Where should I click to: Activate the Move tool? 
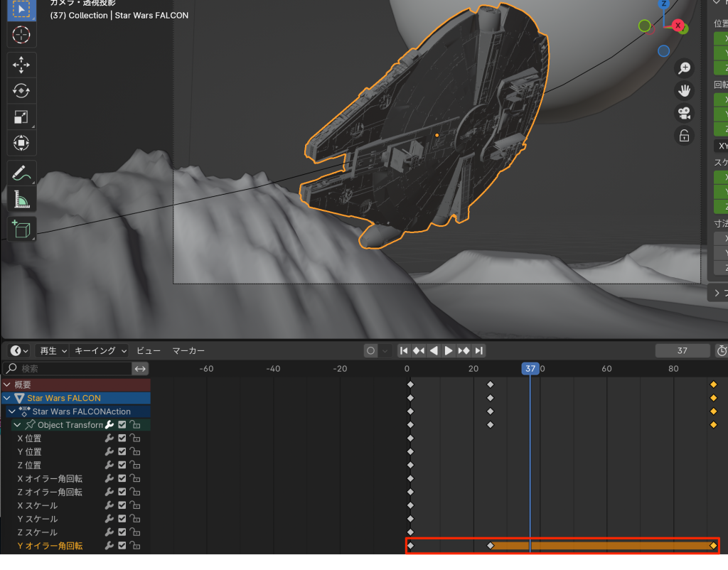(x=21, y=64)
